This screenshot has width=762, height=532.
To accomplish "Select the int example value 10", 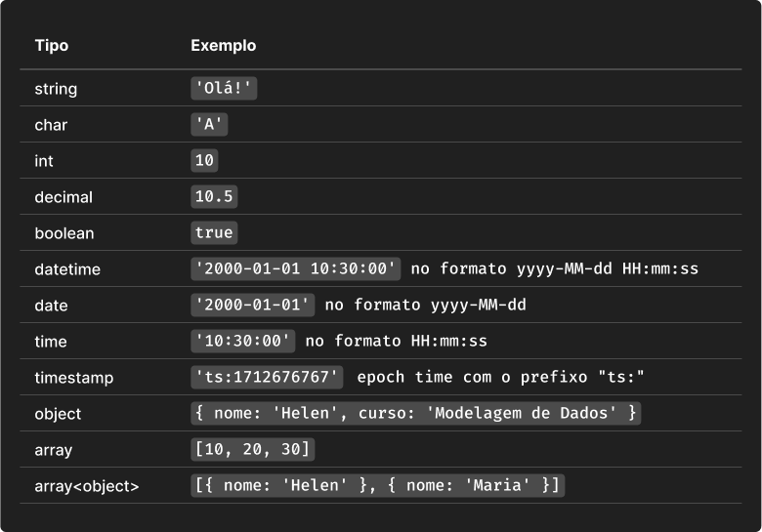I will (204, 161).
